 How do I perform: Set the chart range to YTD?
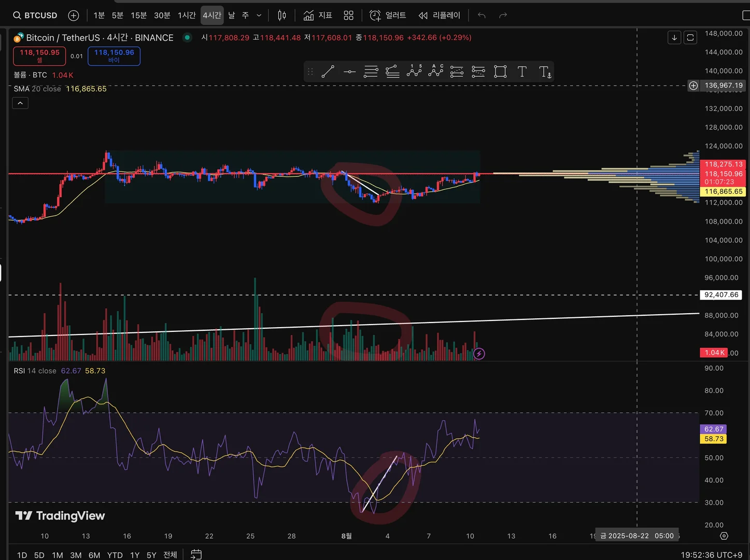[x=115, y=555]
